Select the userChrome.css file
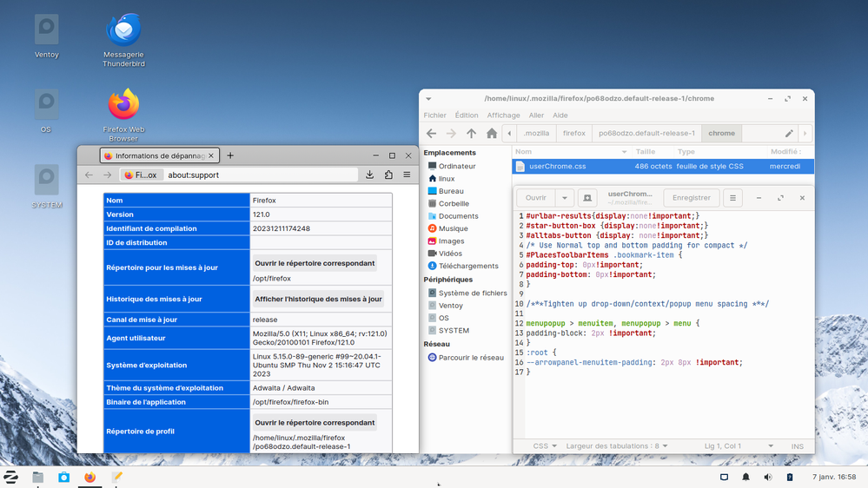 (663, 166)
